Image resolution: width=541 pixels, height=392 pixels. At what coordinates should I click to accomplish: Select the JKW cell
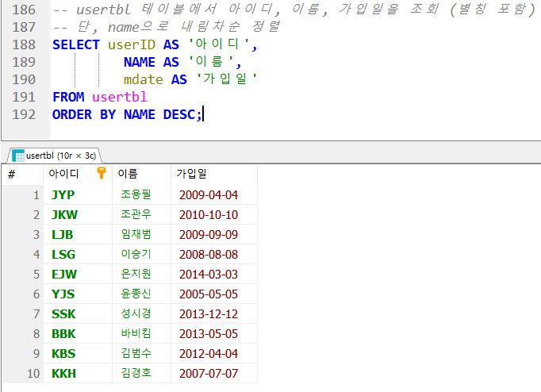click(78, 214)
